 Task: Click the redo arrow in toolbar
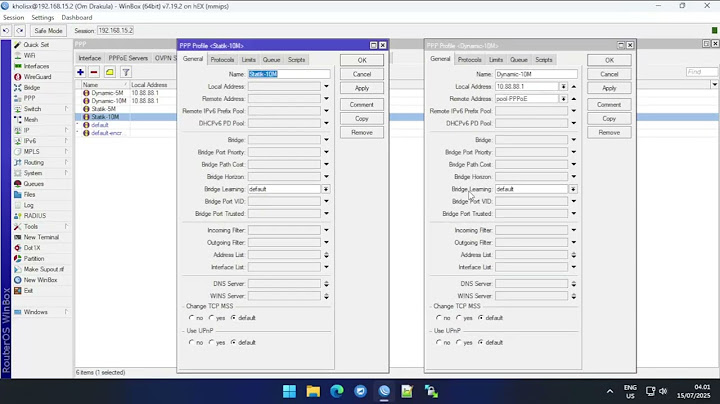20,31
